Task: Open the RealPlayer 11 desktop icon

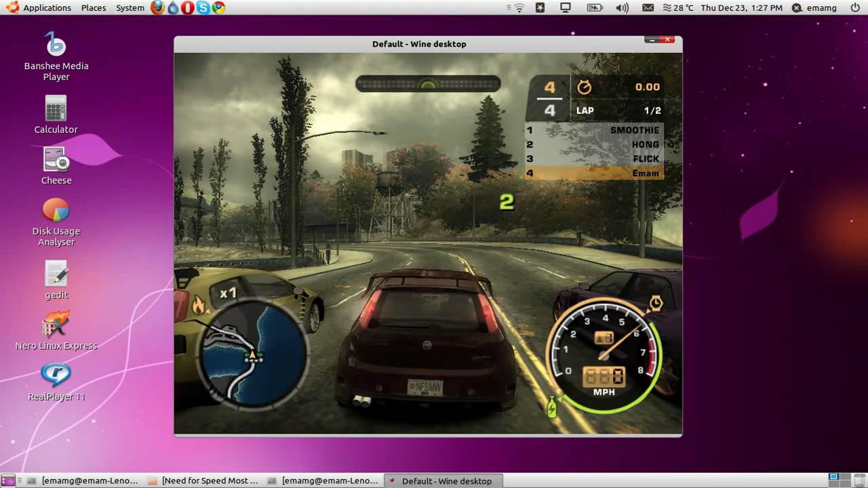Action: [x=56, y=382]
